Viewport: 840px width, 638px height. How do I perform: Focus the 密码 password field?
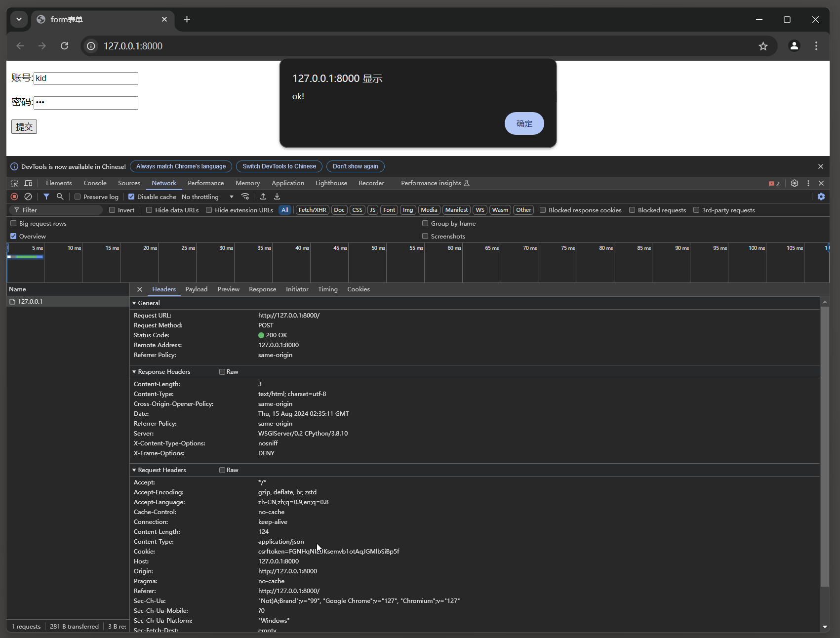pyautogui.click(x=86, y=103)
